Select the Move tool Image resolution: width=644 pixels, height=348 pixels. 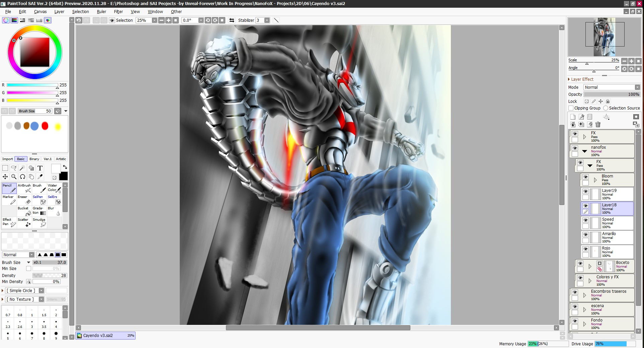[5, 177]
